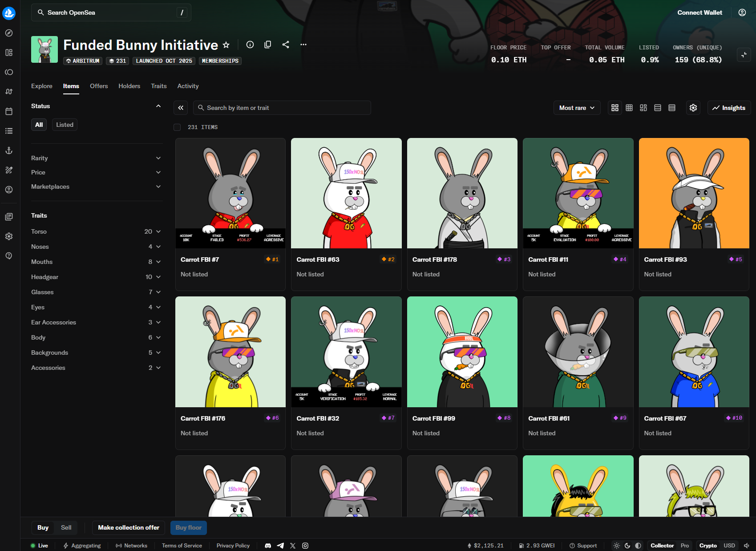Open the Discord icon in footer

click(x=268, y=546)
